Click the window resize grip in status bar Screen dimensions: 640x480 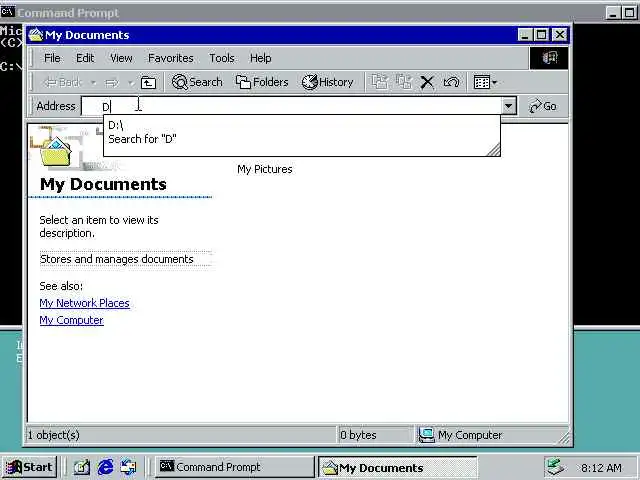point(564,438)
